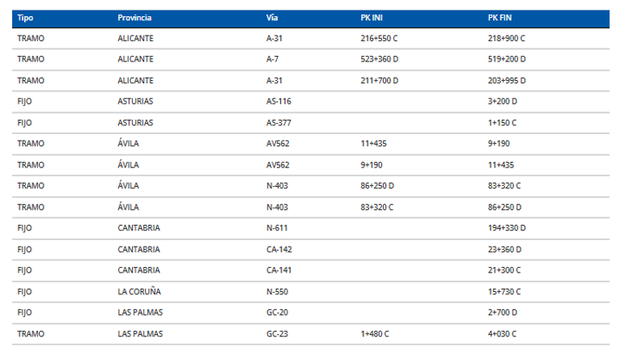Screen dimensions: 625x364
Task: Click the LA CORUÑA province cell
Action: point(140,291)
